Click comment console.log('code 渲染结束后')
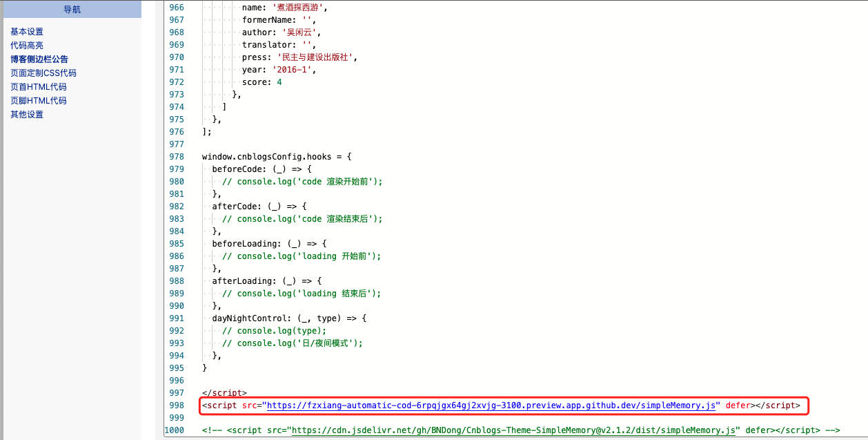The height and width of the screenshot is (440, 868). coord(302,219)
